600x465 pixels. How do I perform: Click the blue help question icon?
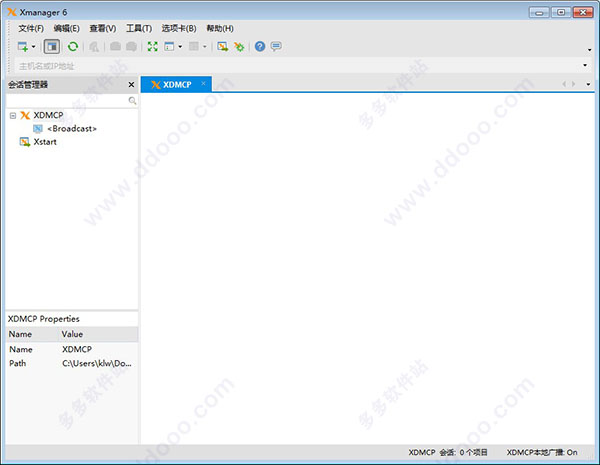[x=260, y=47]
